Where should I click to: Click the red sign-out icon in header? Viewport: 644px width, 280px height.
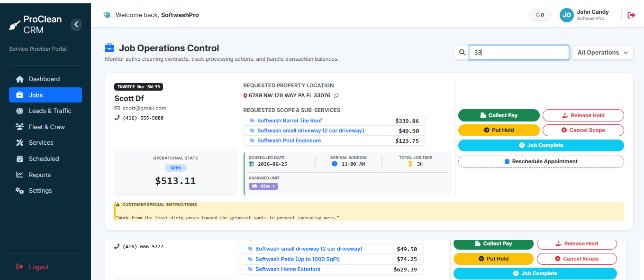(x=631, y=15)
